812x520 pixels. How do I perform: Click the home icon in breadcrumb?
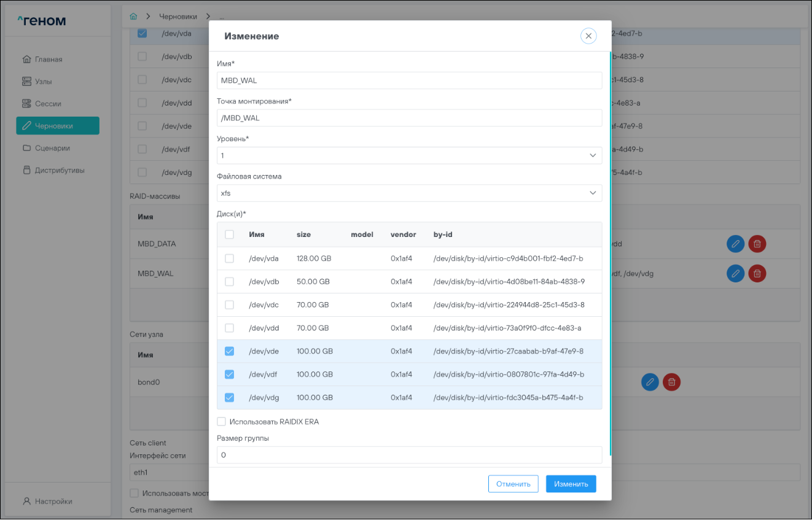[x=133, y=16]
